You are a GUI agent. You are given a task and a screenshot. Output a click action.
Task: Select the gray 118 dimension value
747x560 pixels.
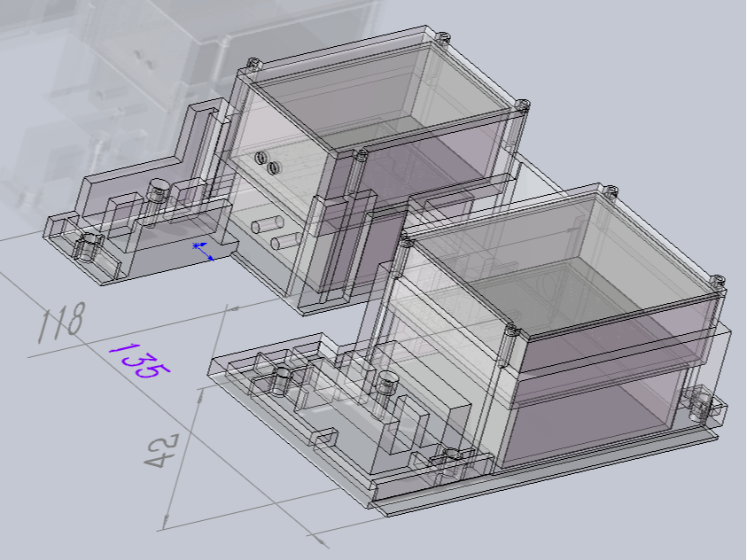point(62,322)
